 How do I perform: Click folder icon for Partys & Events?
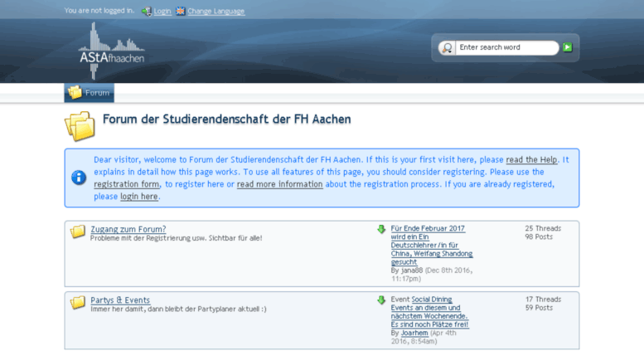coord(77,303)
